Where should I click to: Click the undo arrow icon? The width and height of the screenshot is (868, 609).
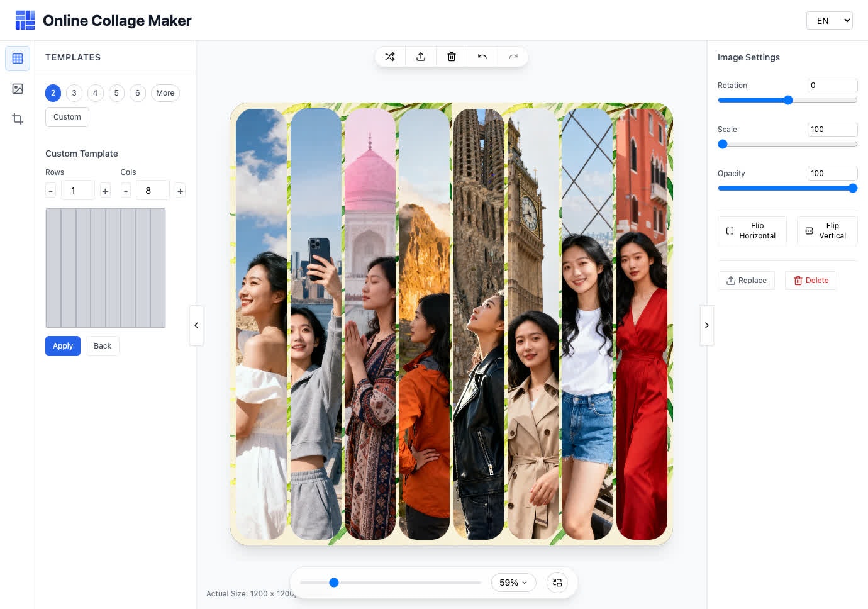pyautogui.click(x=482, y=57)
